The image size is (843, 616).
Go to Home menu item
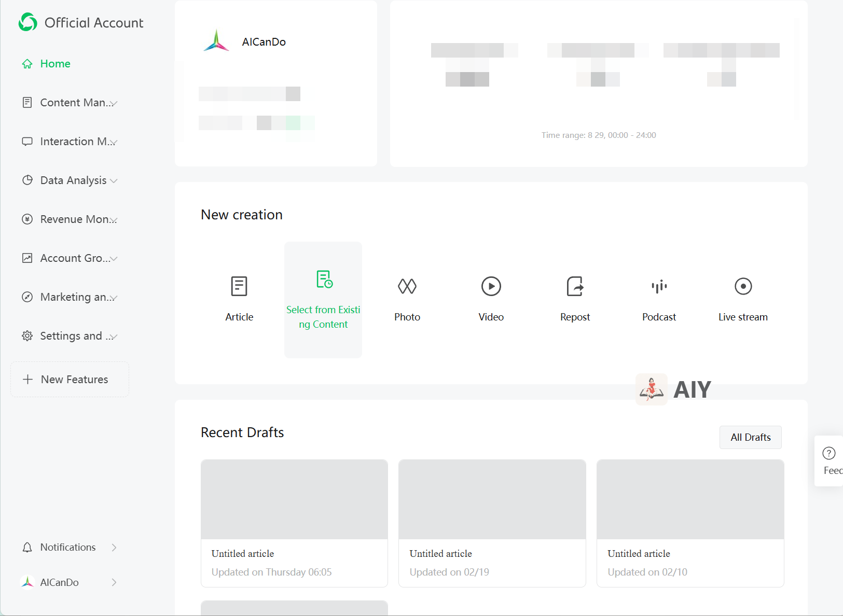[56, 64]
